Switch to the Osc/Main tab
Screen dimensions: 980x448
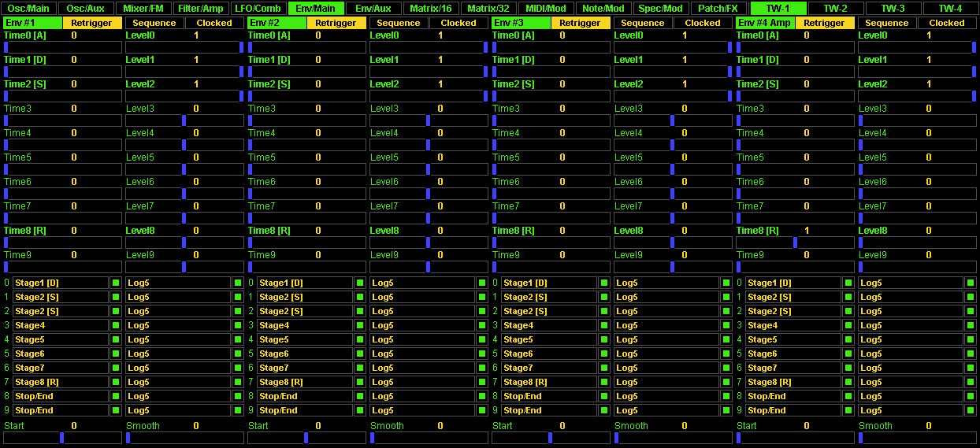[29, 8]
